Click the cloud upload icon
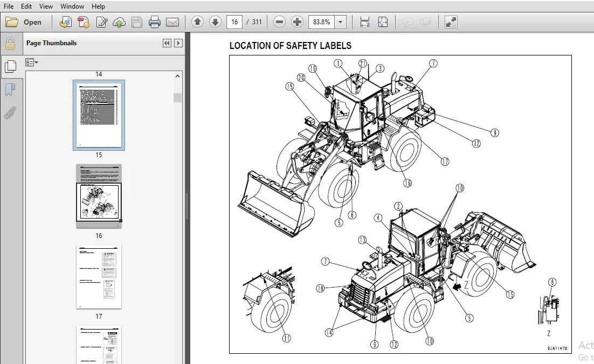The width and height of the screenshot is (594, 364). tap(119, 22)
